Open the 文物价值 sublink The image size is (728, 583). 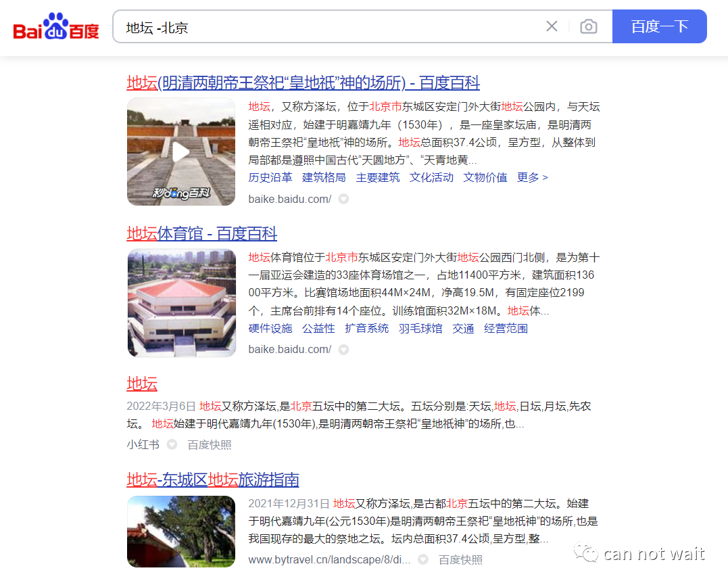coord(485,177)
